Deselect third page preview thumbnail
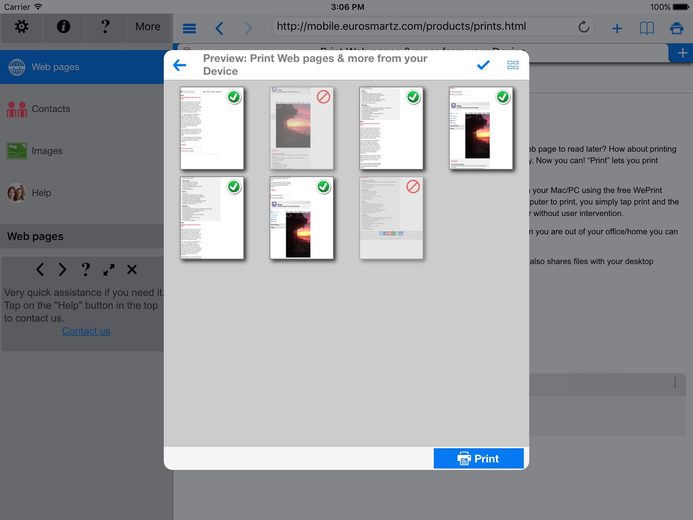693x520 pixels. (392, 128)
